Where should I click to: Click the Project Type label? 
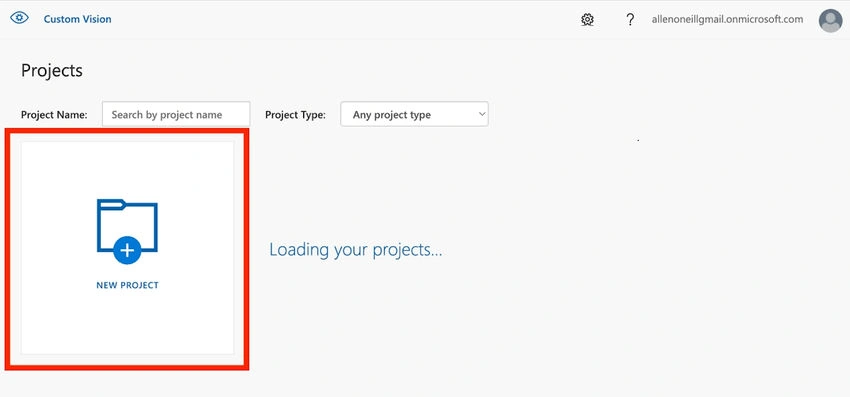[x=295, y=115]
